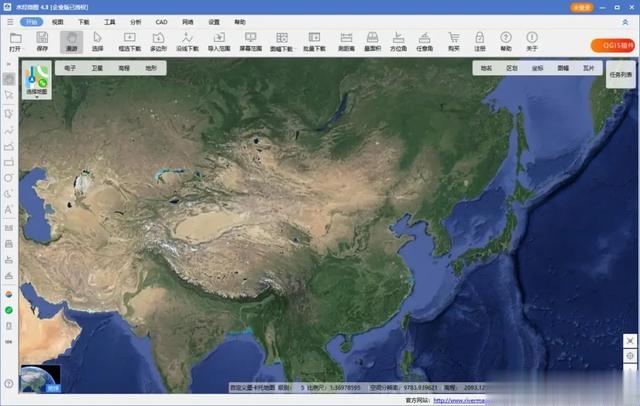The image size is (640, 406).
Task: Open the 设置 ribbon tab
Action: coord(214,22)
